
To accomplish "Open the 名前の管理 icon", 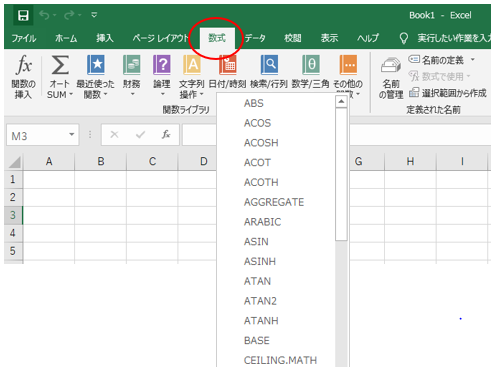I will point(391,65).
